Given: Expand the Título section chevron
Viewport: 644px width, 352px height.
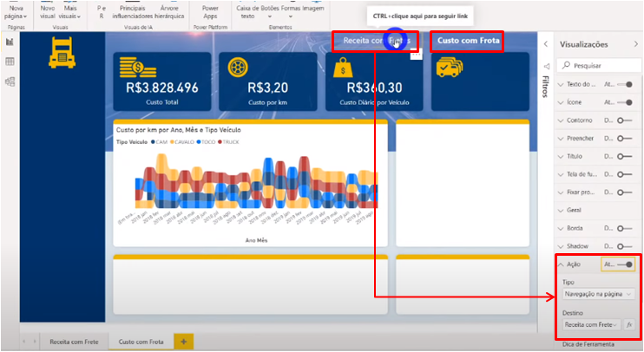Looking at the screenshot, I should [x=561, y=156].
